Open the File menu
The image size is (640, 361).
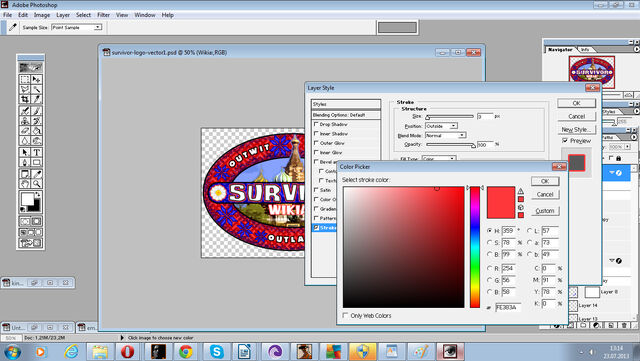coord(7,15)
